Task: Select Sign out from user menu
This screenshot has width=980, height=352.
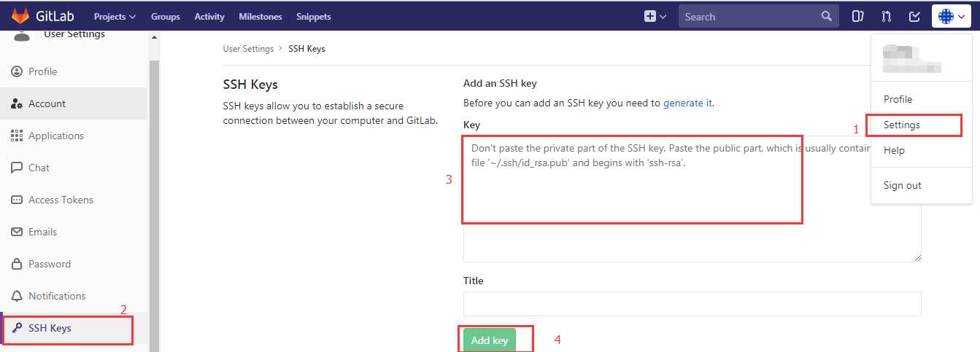Action: (902, 185)
